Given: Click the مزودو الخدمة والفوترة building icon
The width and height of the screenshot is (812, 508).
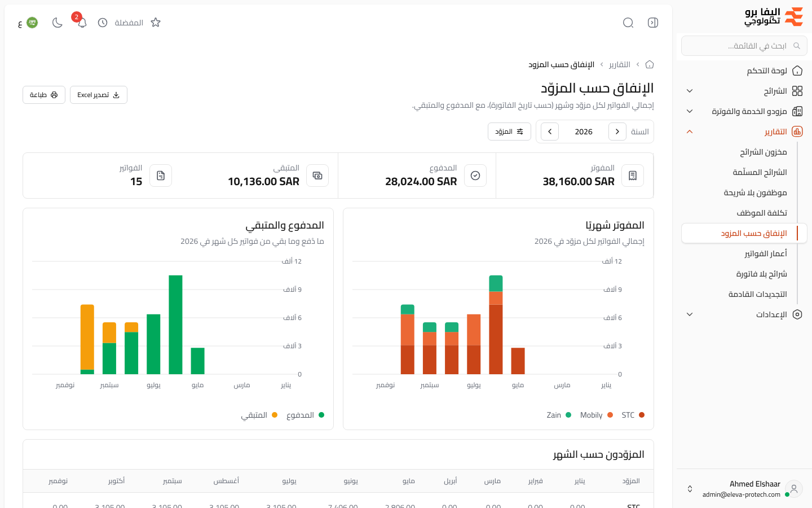Looking at the screenshot, I should click(797, 111).
